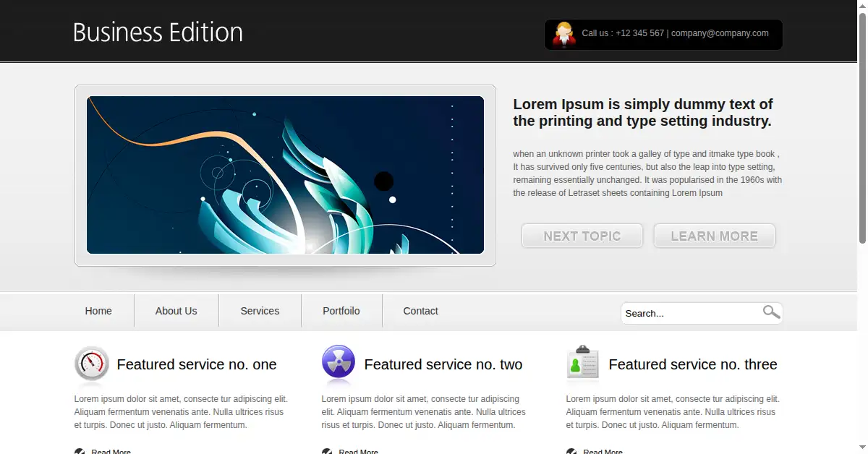Click the 'Featured service no. three' heading
Viewport: 868px width, 454px height.
tap(693, 364)
